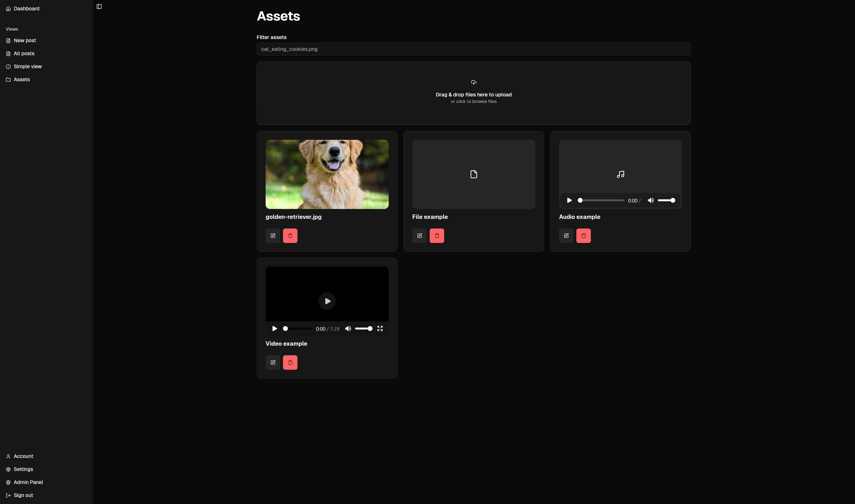
Task: Edit the File example asset
Action: 419,236
